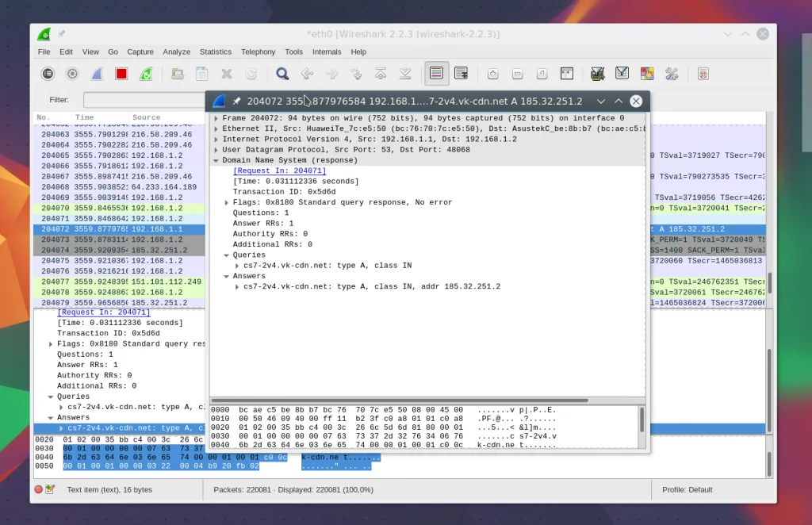The height and width of the screenshot is (525, 812).
Task: Collapse the Domain Name System section
Action: coord(216,160)
